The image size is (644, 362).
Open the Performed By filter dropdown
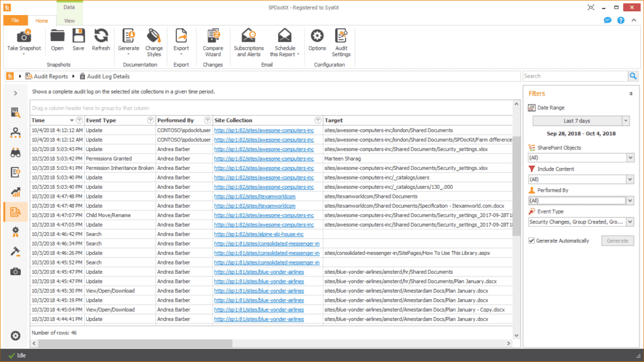[x=630, y=201]
